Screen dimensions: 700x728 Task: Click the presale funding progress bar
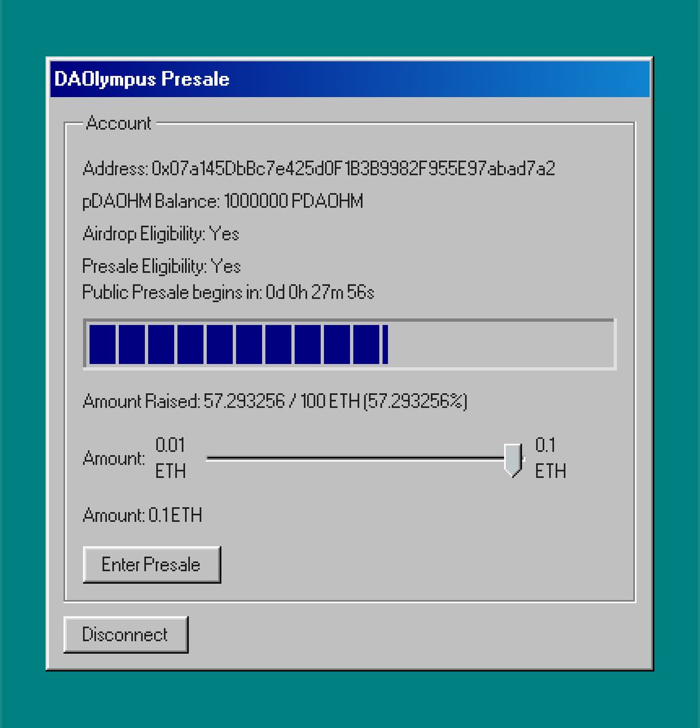[350, 344]
